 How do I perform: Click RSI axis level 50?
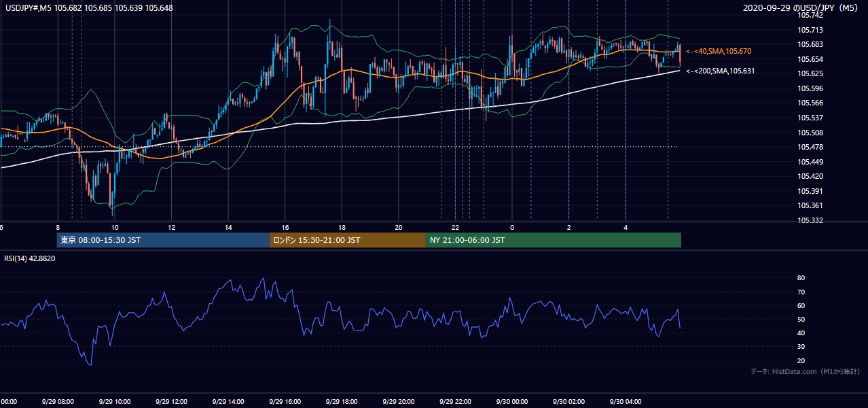[x=801, y=319]
